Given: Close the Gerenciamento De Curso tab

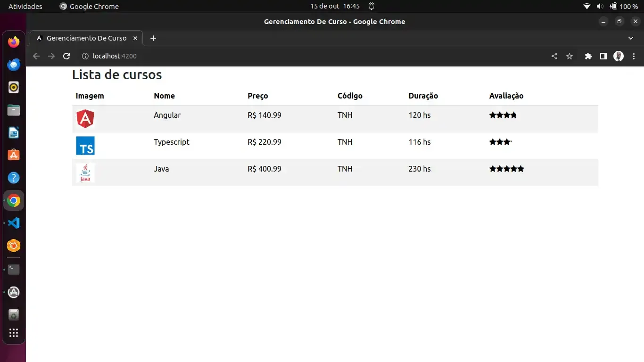Looking at the screenshot, I should (x=135, y=38).
